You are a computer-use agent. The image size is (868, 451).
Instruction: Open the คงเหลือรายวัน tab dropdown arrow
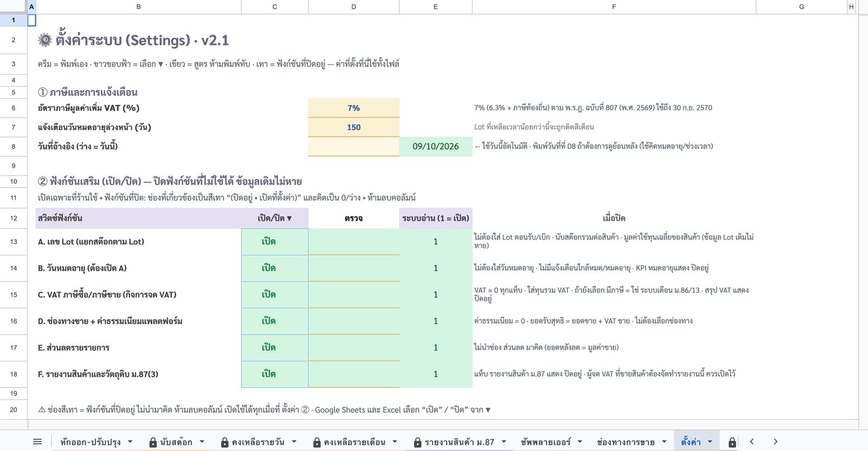point(294,442)
